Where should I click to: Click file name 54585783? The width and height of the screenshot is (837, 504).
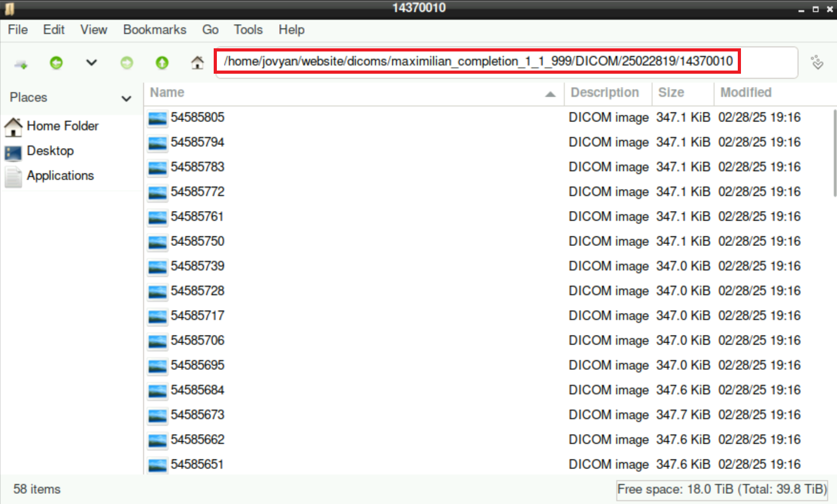click(x=197, y=167)
